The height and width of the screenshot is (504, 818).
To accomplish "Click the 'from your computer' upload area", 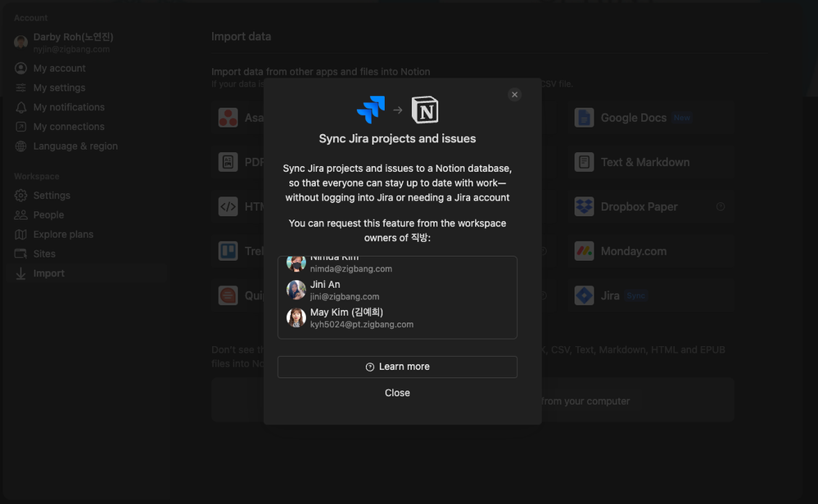I will click(585, 402).
